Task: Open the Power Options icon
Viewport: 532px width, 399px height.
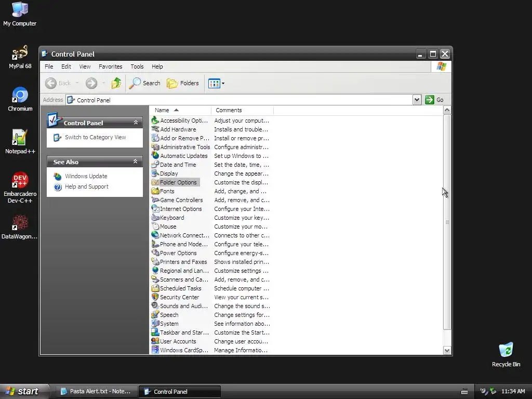Action: 155,253
